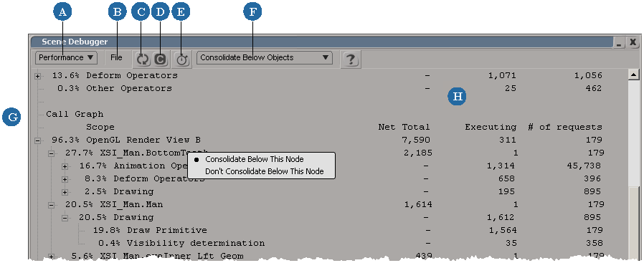Click the scrollbar up arrow

[x=634, y=75]
